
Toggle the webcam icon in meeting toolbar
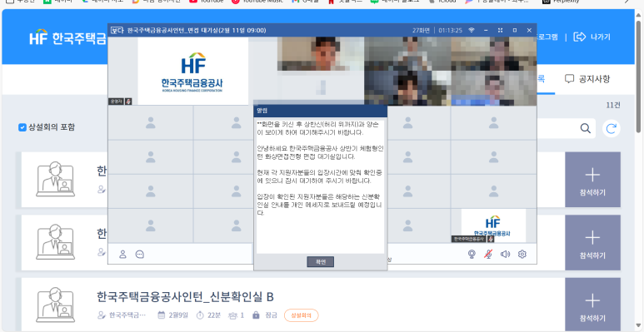[x=472, y=254]
